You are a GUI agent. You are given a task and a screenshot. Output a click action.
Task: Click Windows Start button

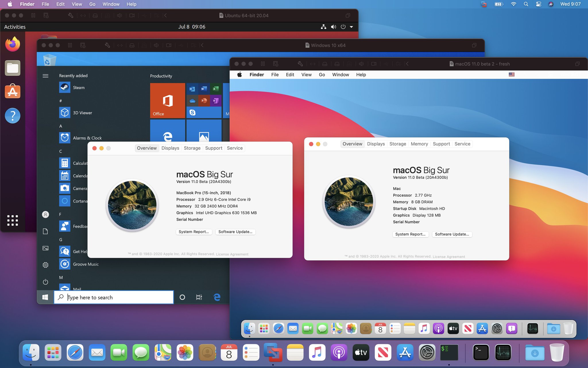45,297
